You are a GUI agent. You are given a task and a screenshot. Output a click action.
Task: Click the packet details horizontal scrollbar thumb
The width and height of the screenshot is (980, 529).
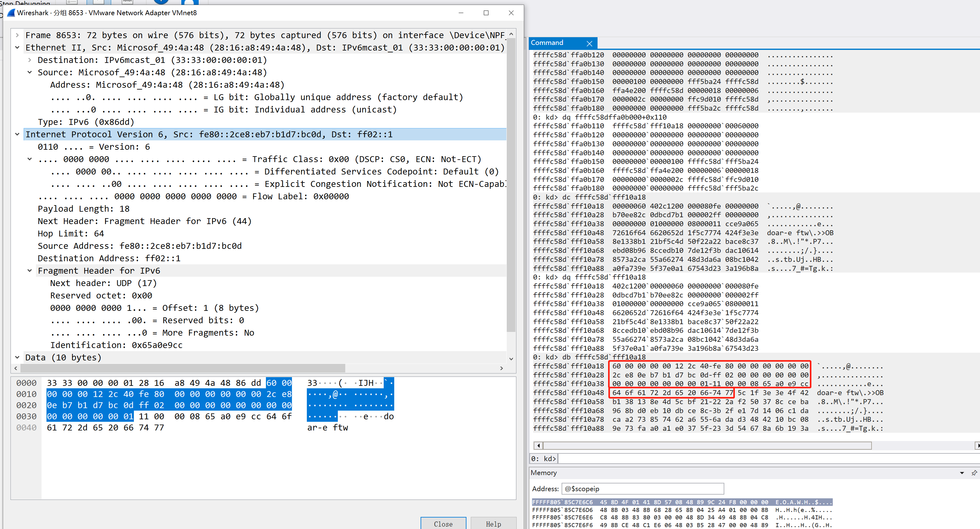(x=183, y=368)
